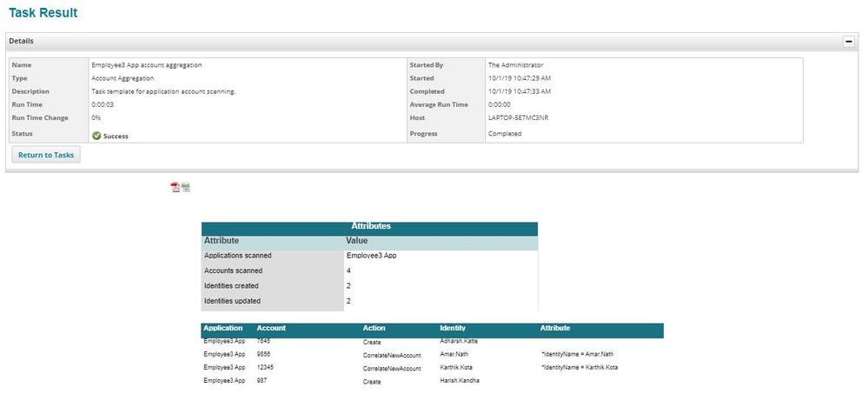This screenshot has width=868, height=401.
Task: Select CorrelateNewAccount action for account 12345
Action: [392, 368]
